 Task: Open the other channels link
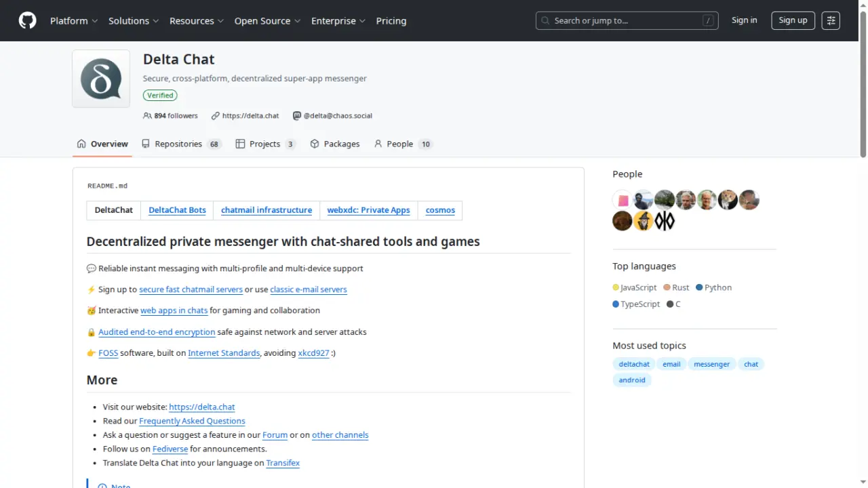click(340, 435)
